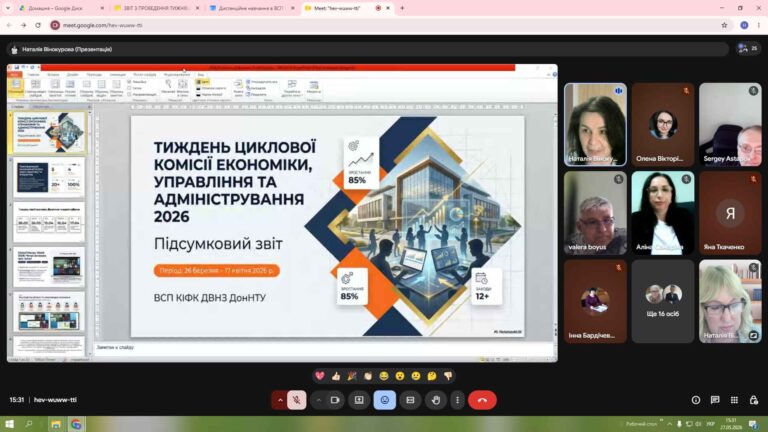
Task: Switch to the 'ЗВІТ З ПРОВЕДЕННЯ' browser tab
Action: [x=156, y=8]
